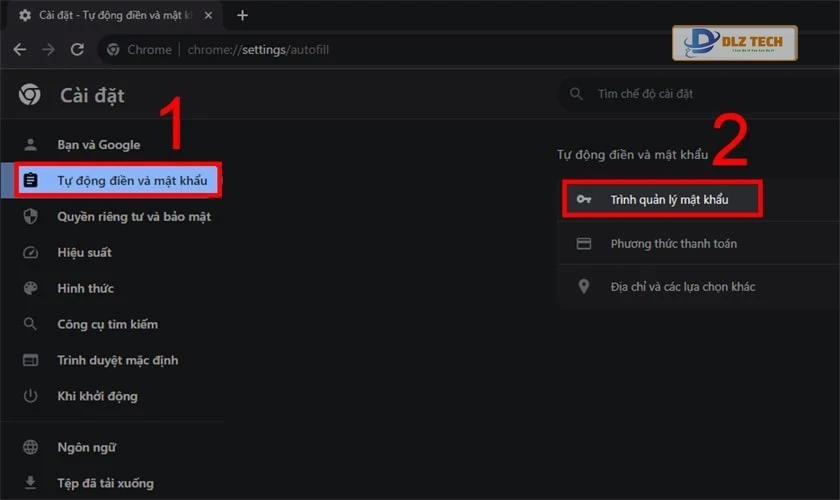Click the Ngôn ngữ globe icon

(30, 447)
